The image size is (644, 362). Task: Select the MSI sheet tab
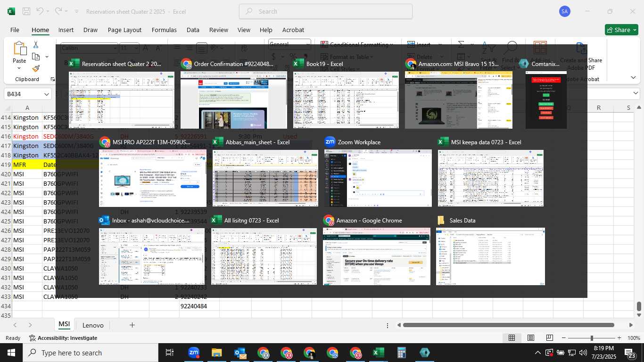(x=64, y=325)
